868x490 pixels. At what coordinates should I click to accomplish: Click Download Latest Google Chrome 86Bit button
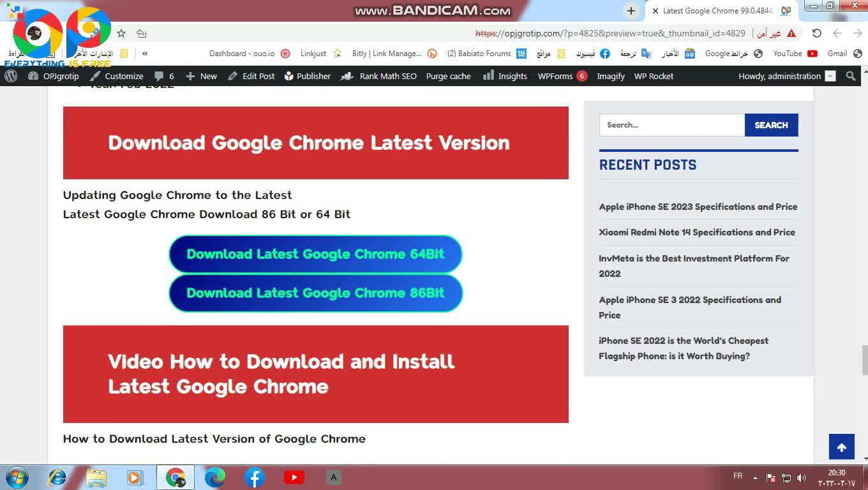315,293
